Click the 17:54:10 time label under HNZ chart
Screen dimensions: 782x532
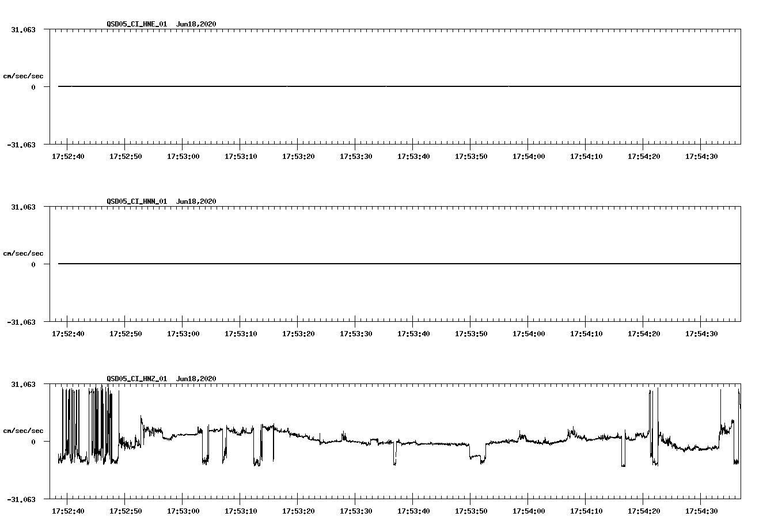pos(586,511)
